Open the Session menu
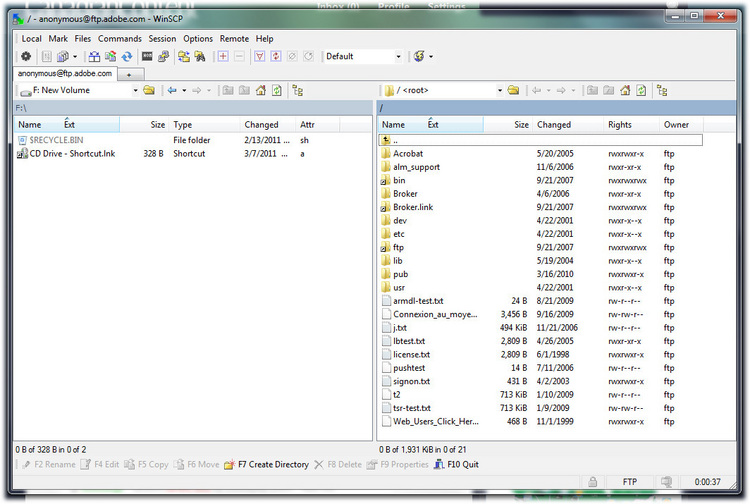Screen dimensions: 750x504 [x=162, y=39]
